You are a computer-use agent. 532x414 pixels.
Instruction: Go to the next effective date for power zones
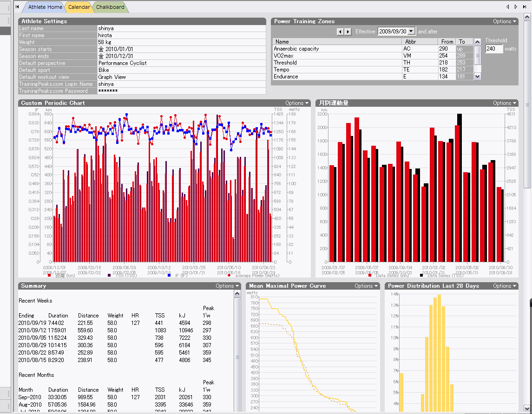pyautogui.click(x=348, y=32)
